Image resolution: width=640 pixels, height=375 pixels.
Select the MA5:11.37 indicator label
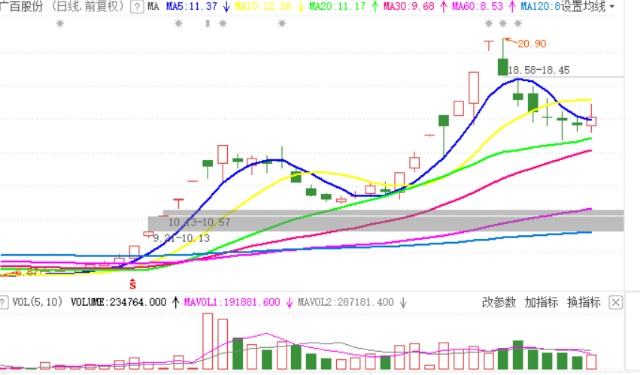[x=192, y=7]
